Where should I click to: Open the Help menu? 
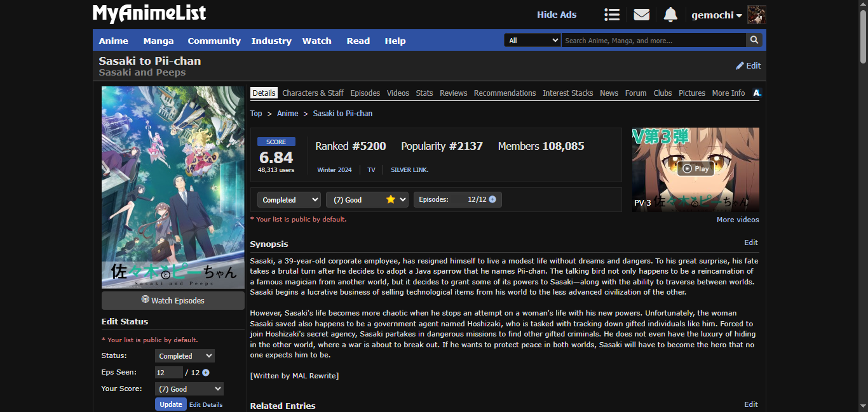click(x=395, y=41)
